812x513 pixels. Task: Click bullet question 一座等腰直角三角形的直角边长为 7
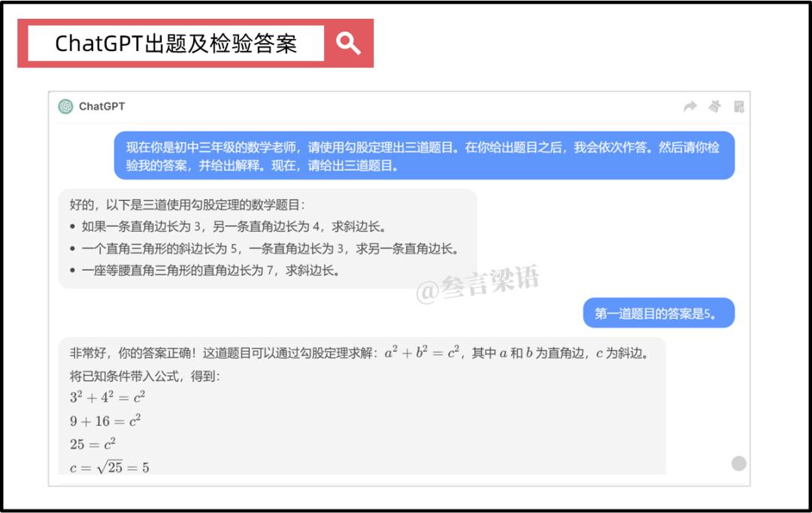pyautogui.click(x=211, y=271)
